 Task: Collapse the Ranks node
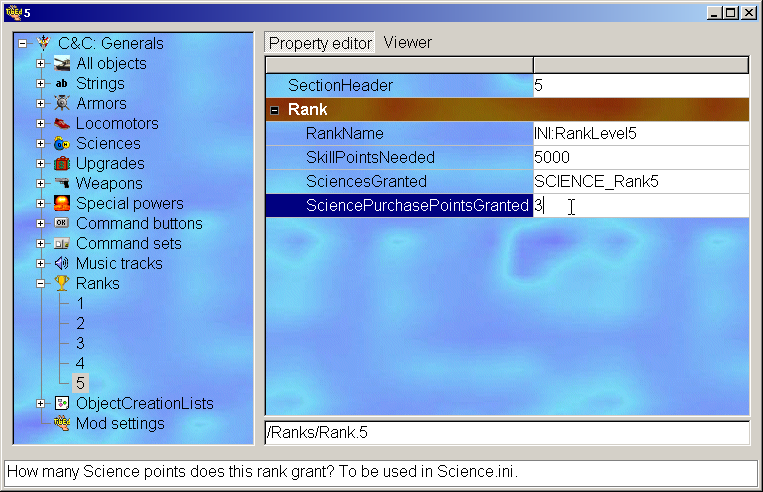coord(40,283)
